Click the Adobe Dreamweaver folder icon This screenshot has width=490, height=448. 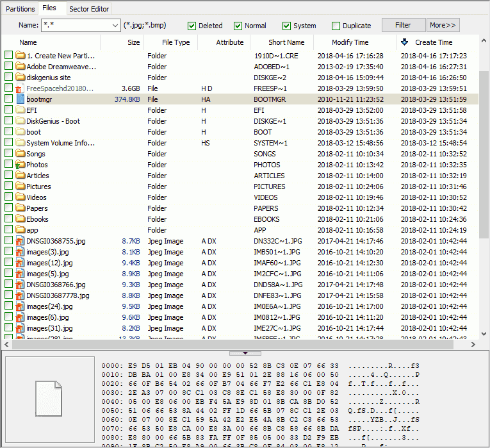pos(20,67)
